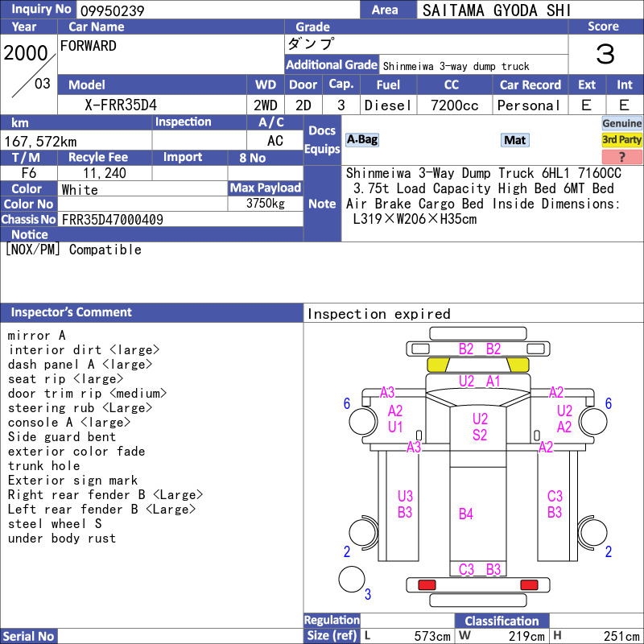Viewport: 644px width, 644px height.
Task: Click the empty Serial No field
Action: point(180,636)
